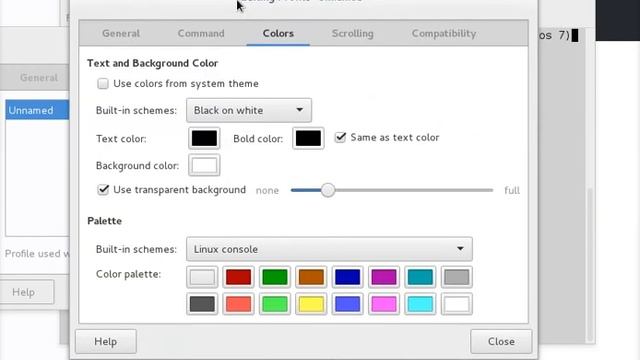The height and width of the screenshot is (360, 640).
Task: Select the yellow palette color
Action: pos(311,304)
